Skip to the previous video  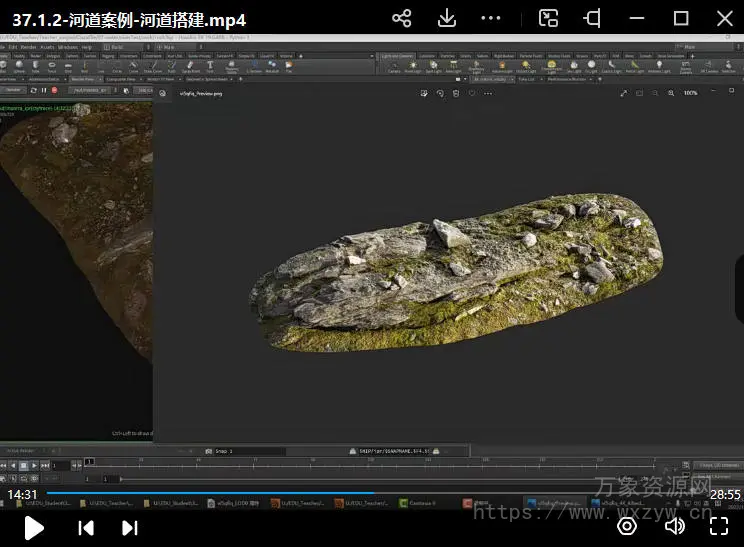pos(86,527)
